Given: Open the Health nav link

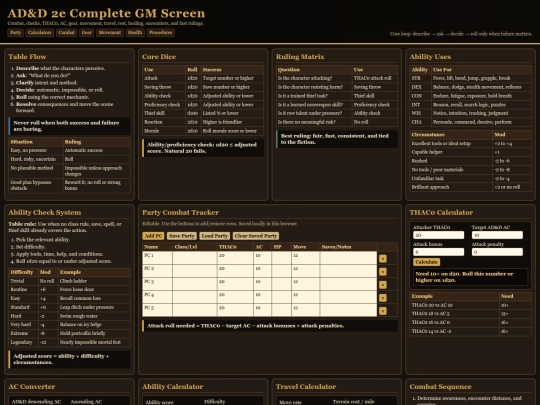Looking at the screenshot, I should (135, 33).
